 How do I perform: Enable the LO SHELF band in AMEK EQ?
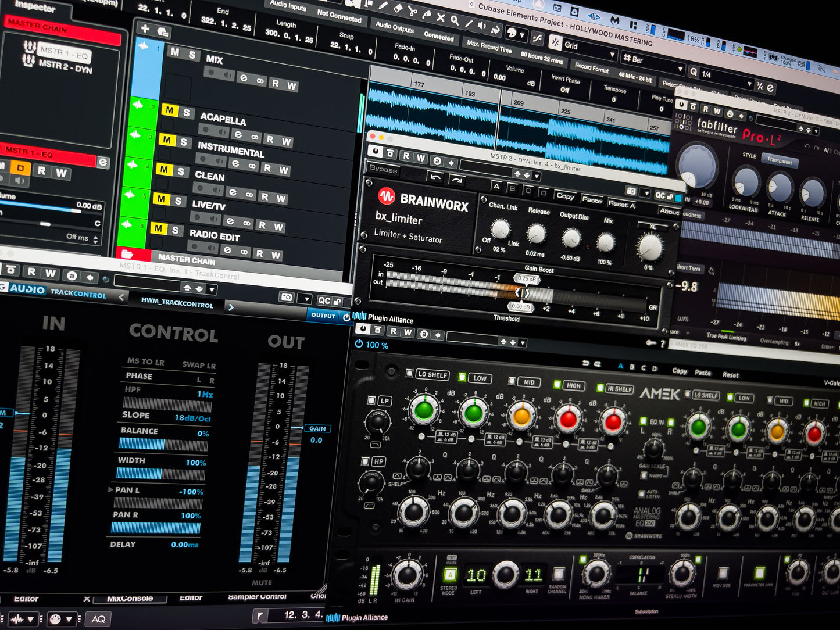pos(409,373)
